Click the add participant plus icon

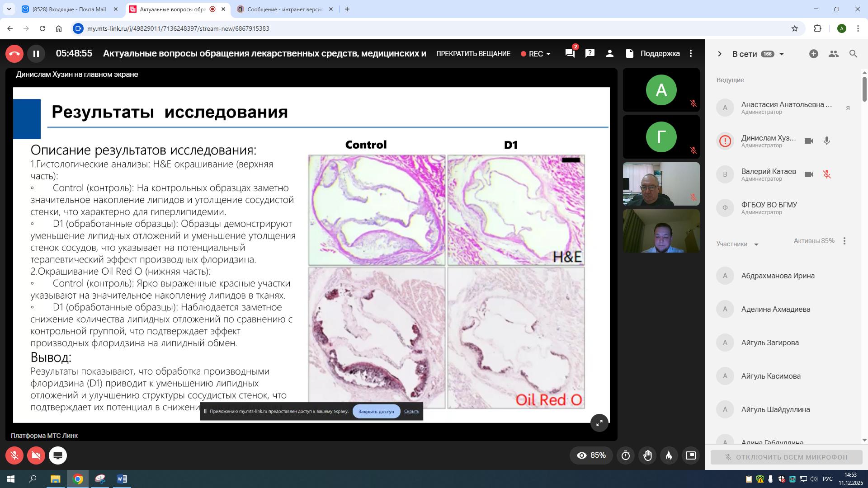coord(813,54)
